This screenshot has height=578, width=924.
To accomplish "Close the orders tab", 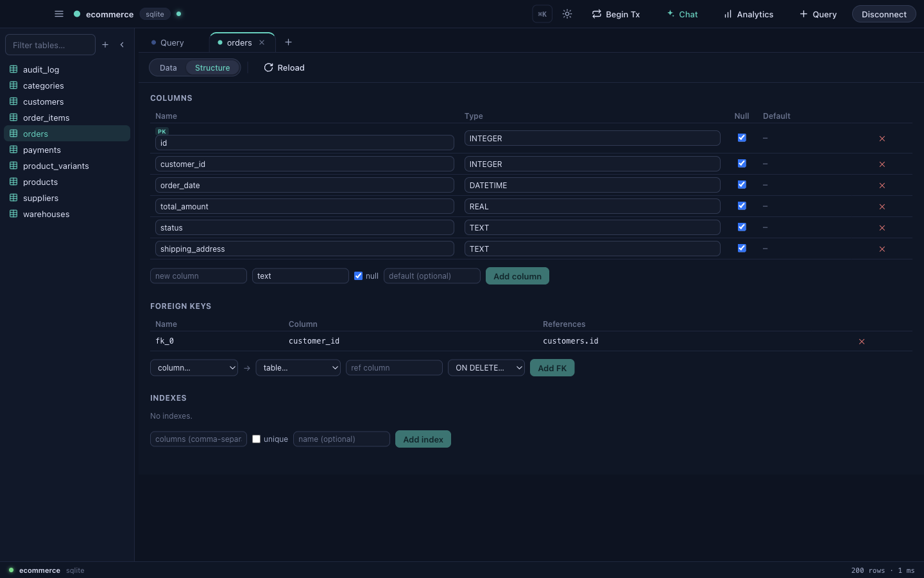I will coord(262,42).
